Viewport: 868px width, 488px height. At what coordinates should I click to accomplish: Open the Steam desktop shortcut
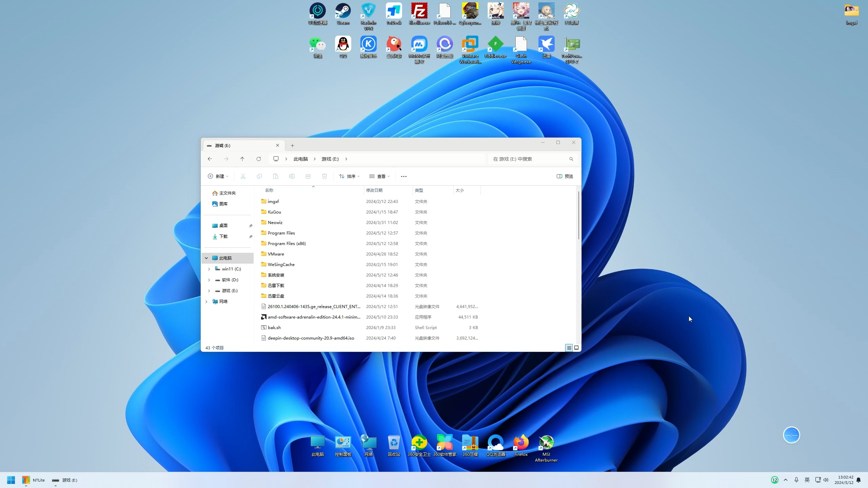pos(343,14)
